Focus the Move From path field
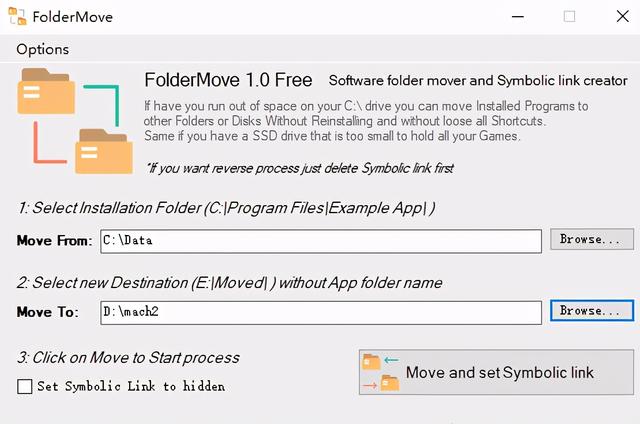The width and height of the screenshot is (640, 424). click(x=321, y=241)
